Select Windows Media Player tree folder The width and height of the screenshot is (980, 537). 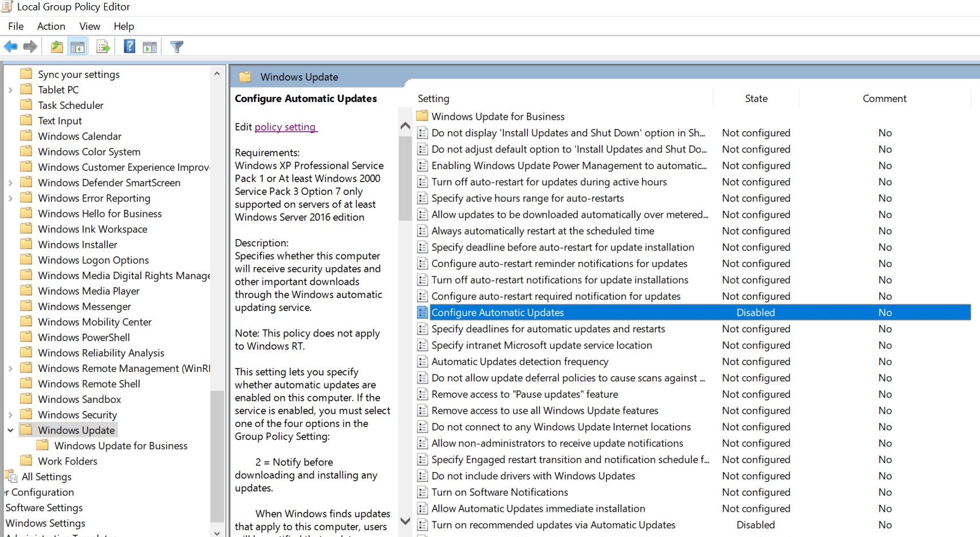89,291
